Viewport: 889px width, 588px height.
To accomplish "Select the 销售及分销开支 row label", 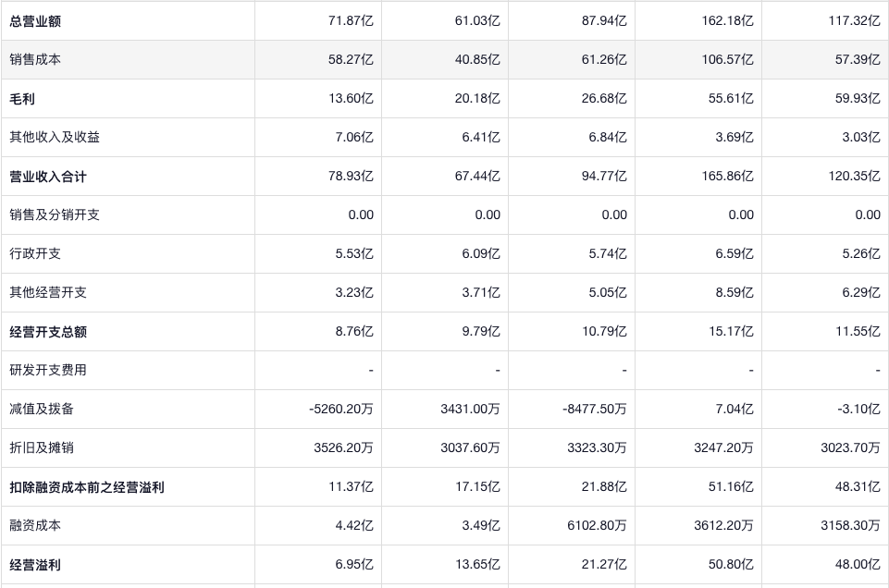I will click(x=56, y=214).
